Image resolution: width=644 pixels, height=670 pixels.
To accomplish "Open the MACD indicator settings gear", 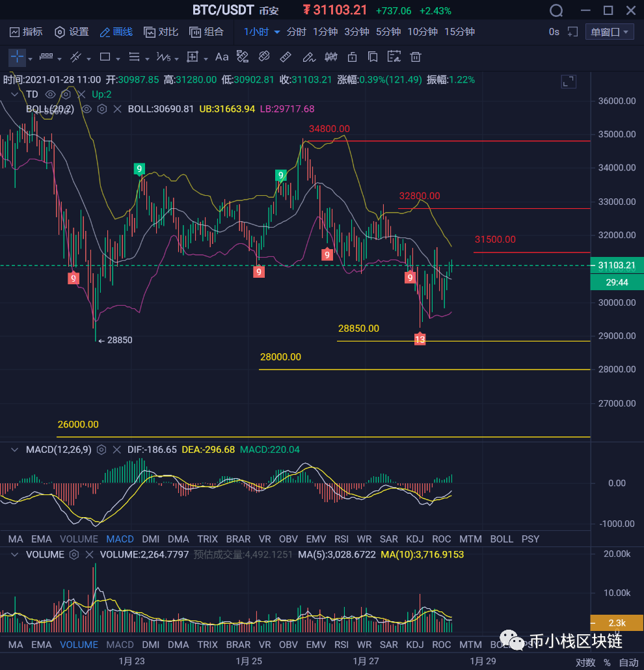I will 101,449.
